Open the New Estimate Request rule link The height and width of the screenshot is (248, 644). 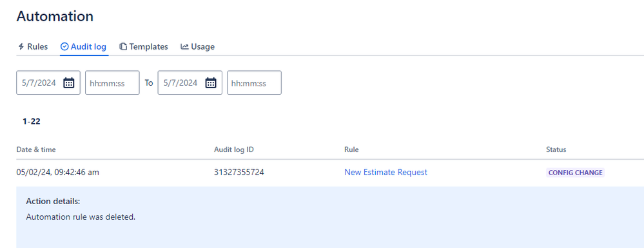(385, 173)
